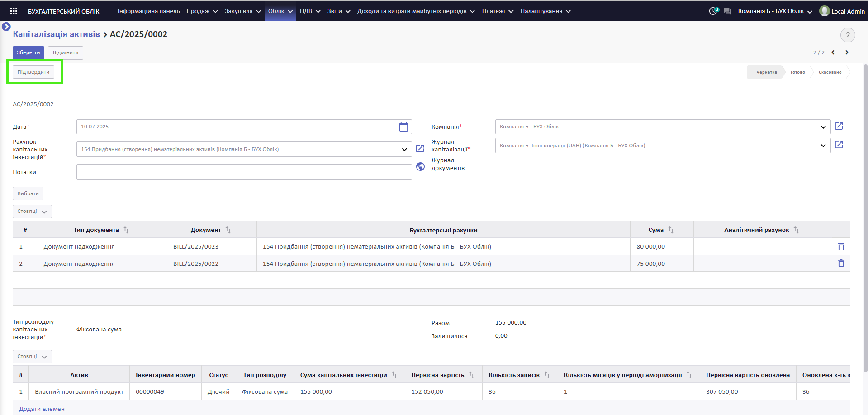The image size is (868, 415).
Task: Click the Зберегти button
Action: pyautogui.click(x=28, y=52)
